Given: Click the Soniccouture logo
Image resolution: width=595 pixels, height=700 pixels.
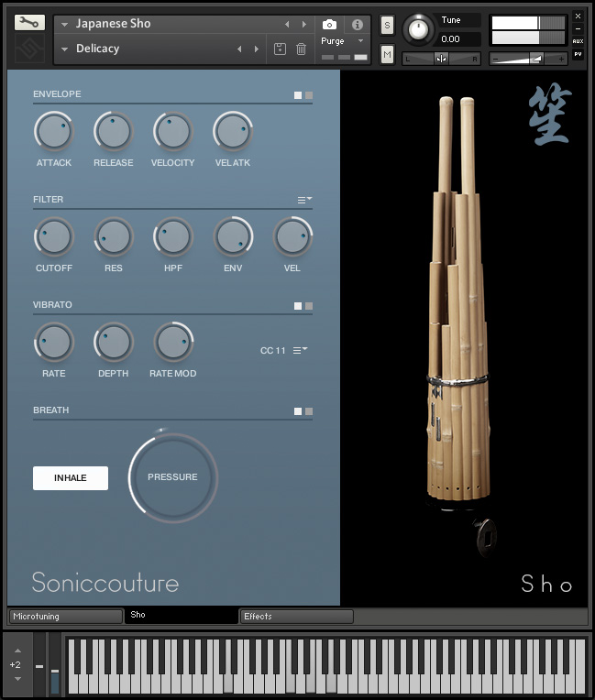Looking at the screenshot, I should tap(105, 583).
